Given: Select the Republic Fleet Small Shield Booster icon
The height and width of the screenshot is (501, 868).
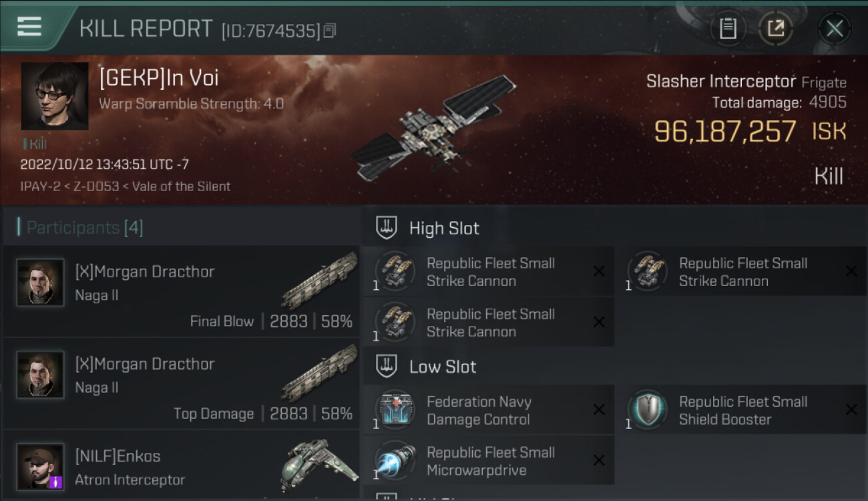Looking at the screenshot, I should point(648,410).
